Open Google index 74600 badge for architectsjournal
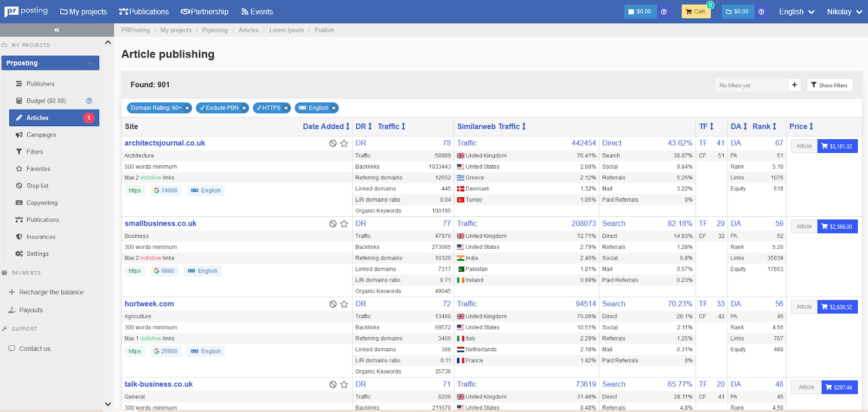Image resolution: width=868 pixels, height=412 pixels. (x=165, y=191)
